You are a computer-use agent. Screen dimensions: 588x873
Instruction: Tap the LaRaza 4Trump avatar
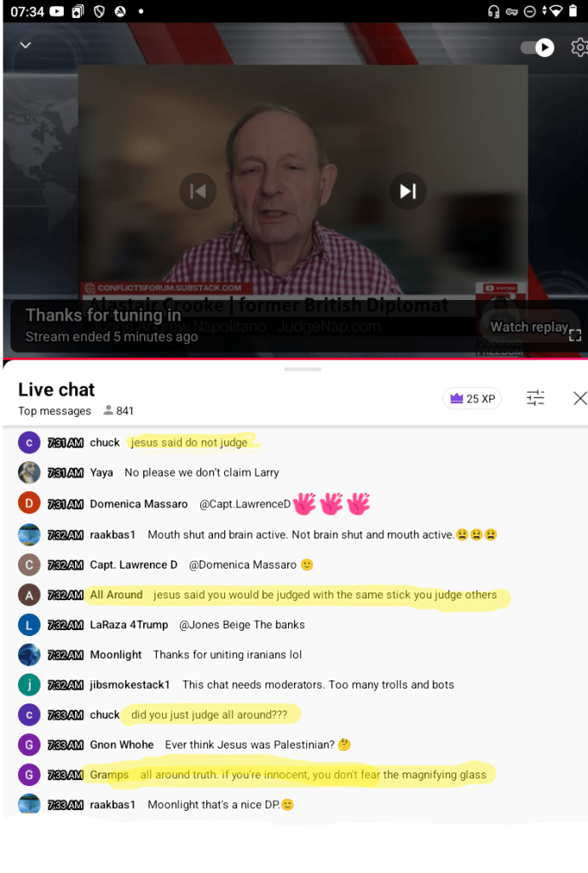29,625
